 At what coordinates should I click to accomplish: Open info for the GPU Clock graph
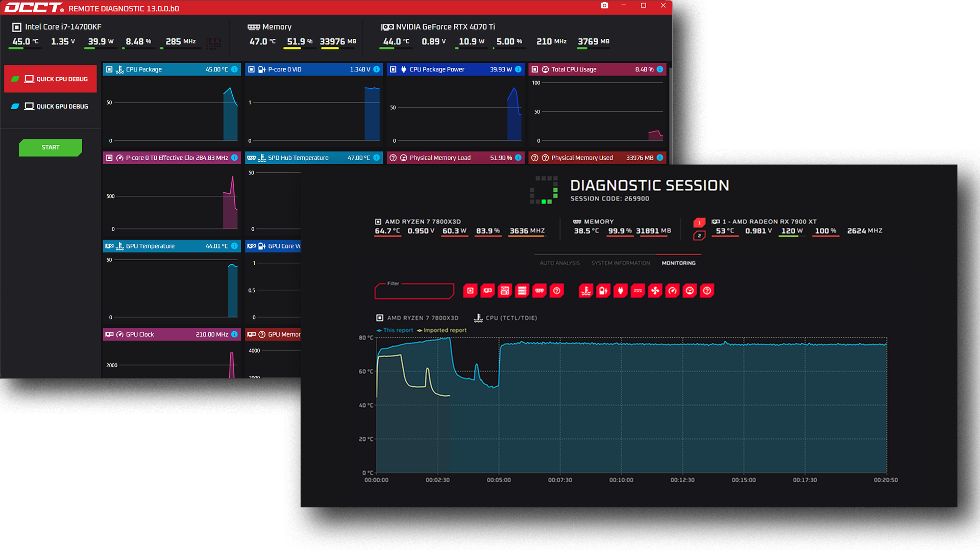[234, 334]
